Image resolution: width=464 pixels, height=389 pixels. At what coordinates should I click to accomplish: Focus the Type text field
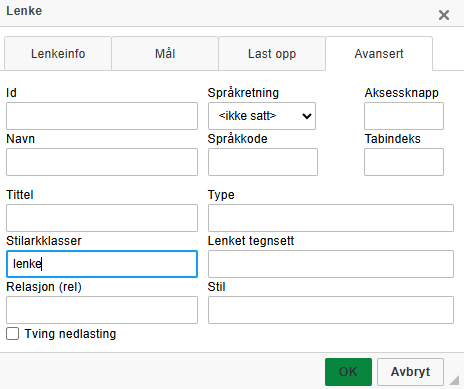pos(331,218)
